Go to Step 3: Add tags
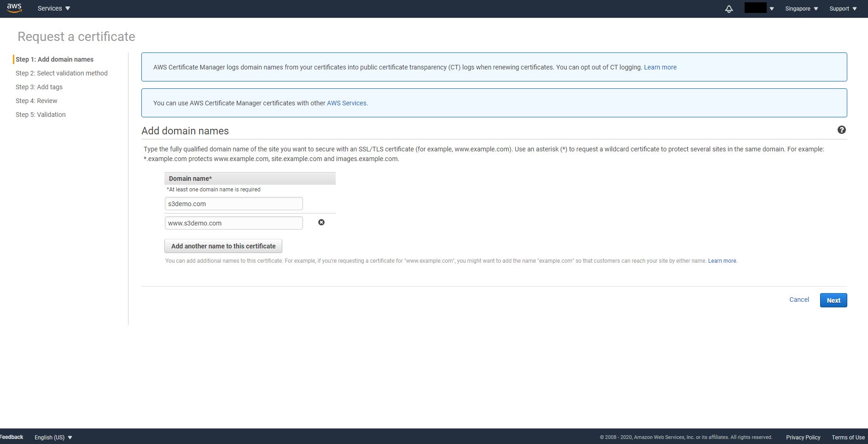 click(x=39, y=87)
